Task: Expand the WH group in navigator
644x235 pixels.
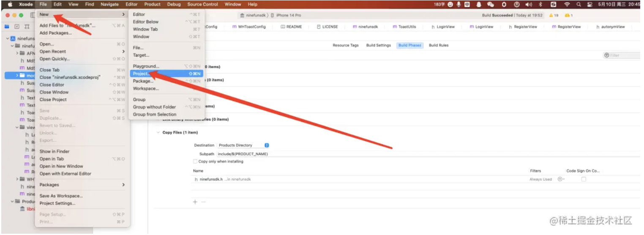Action: click(x=17, y=179)
